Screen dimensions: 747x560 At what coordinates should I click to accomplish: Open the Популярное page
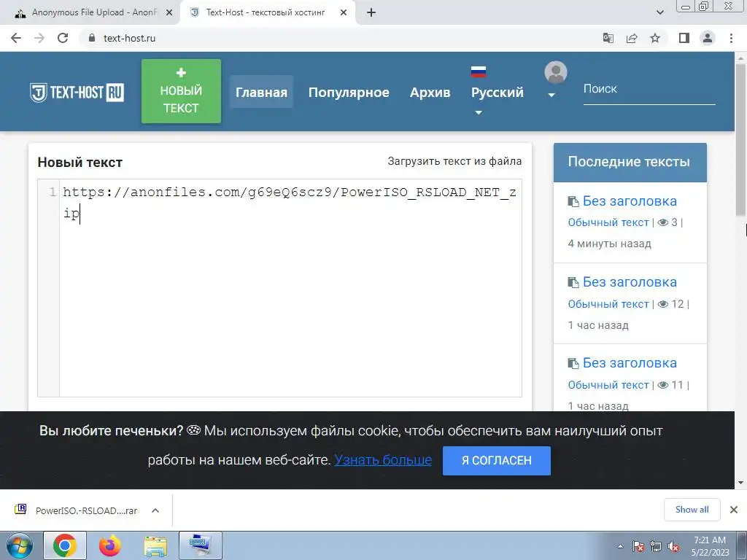click(349, 92)
